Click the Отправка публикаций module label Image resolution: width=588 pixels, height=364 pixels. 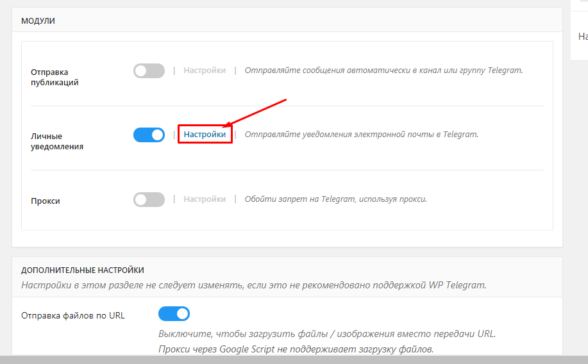(x=55, y=78)
